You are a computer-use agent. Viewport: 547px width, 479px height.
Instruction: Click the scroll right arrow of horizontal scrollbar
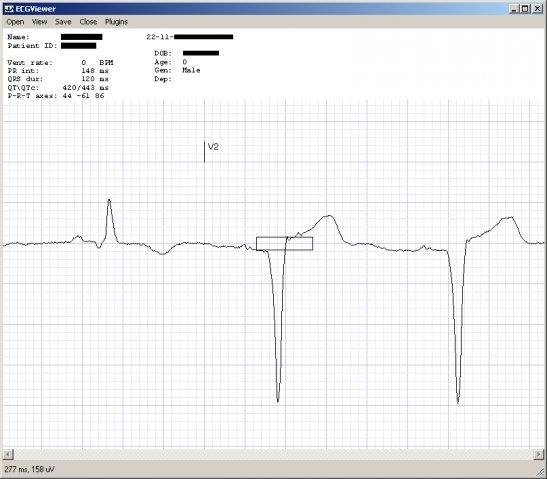[x=539, y=455]
